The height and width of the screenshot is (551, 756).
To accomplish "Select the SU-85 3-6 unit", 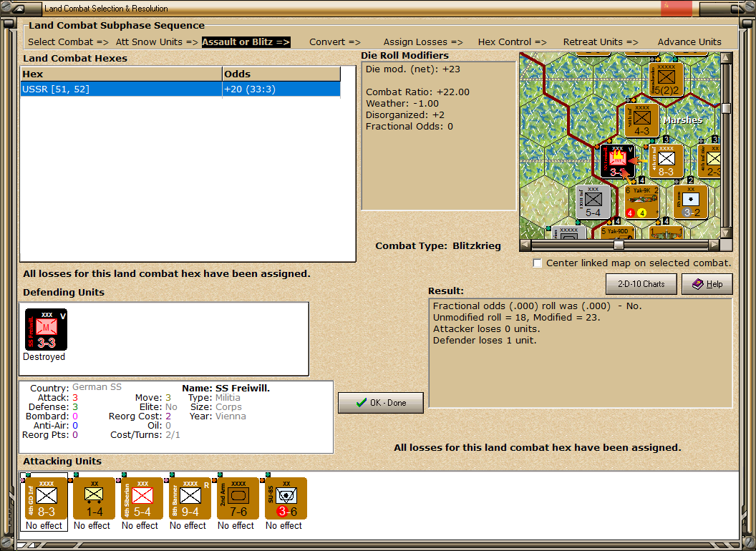I will click(x=286, y=499).
